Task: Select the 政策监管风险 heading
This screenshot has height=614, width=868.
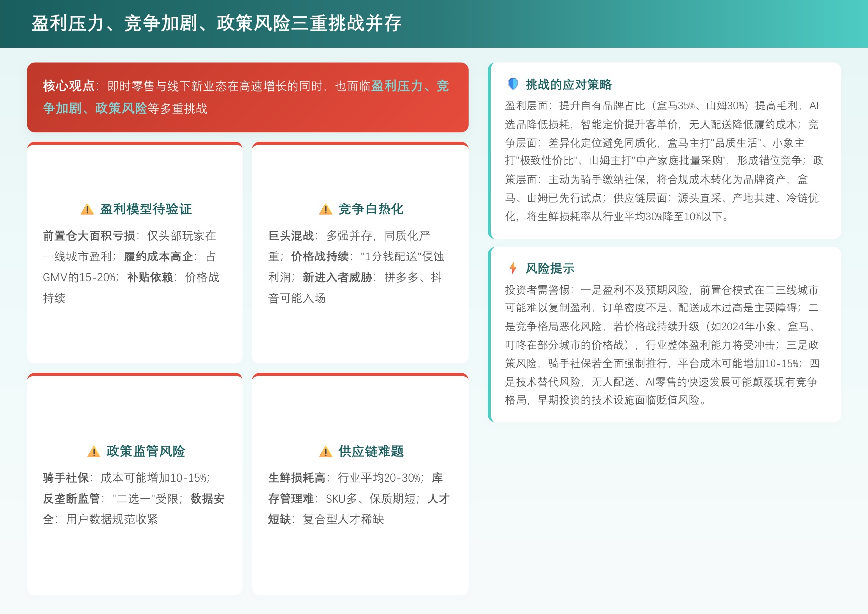Action: (146, 452)
